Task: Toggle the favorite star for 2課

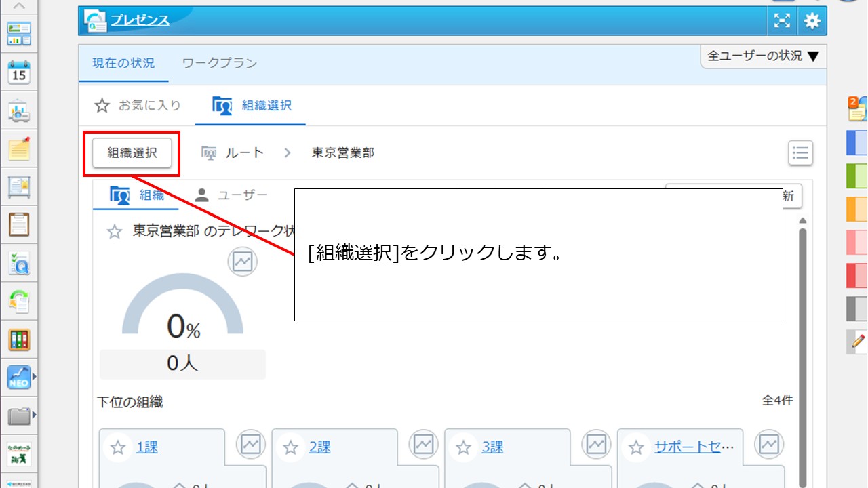Action: 291,447
